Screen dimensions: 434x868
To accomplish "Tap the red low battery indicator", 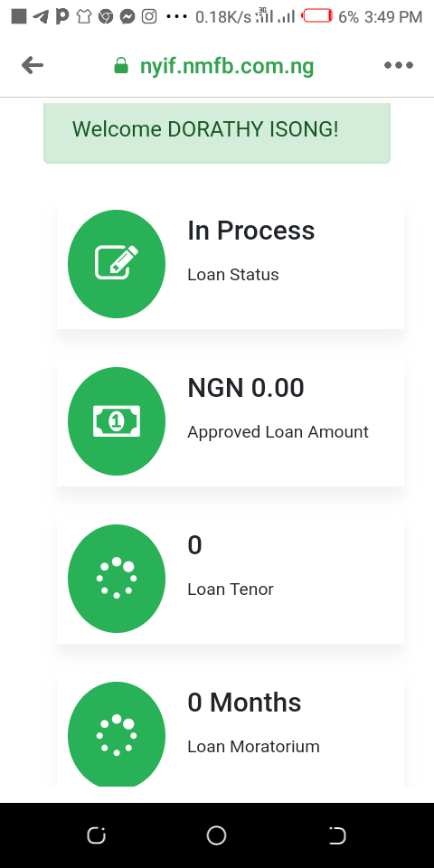I will [x=317, y=16].
